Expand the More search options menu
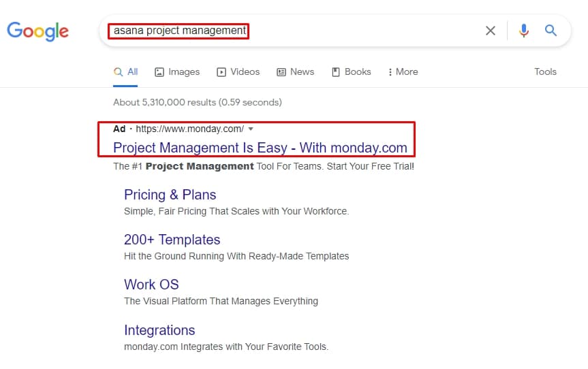Viewport: 588px width, 369px height. click(x=403, y=72)
